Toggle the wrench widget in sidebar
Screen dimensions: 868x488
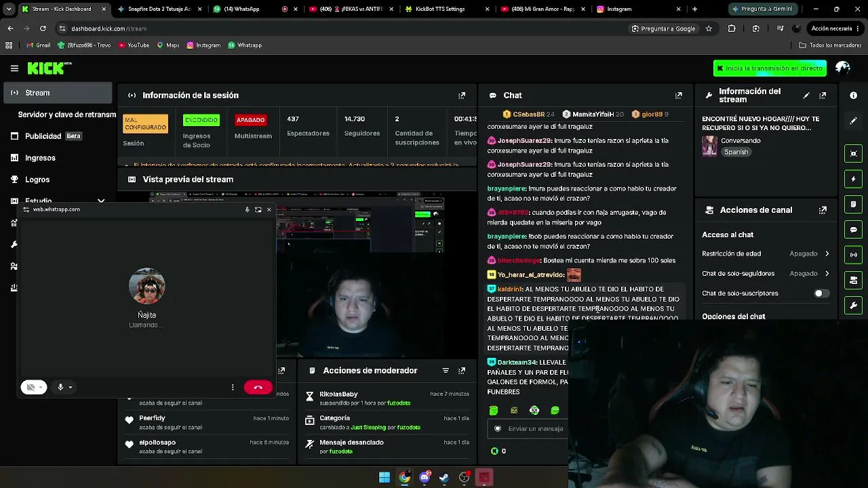tap(854, 306)
